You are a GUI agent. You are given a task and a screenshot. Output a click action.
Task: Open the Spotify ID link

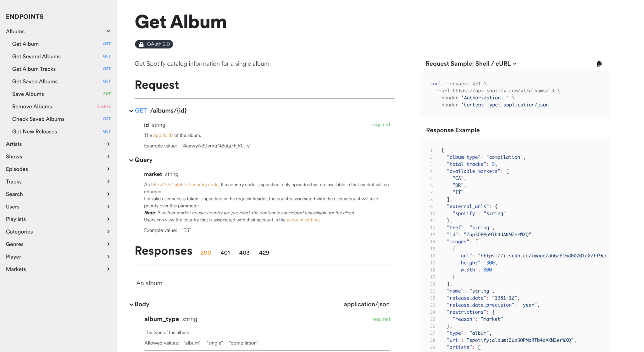163,135
